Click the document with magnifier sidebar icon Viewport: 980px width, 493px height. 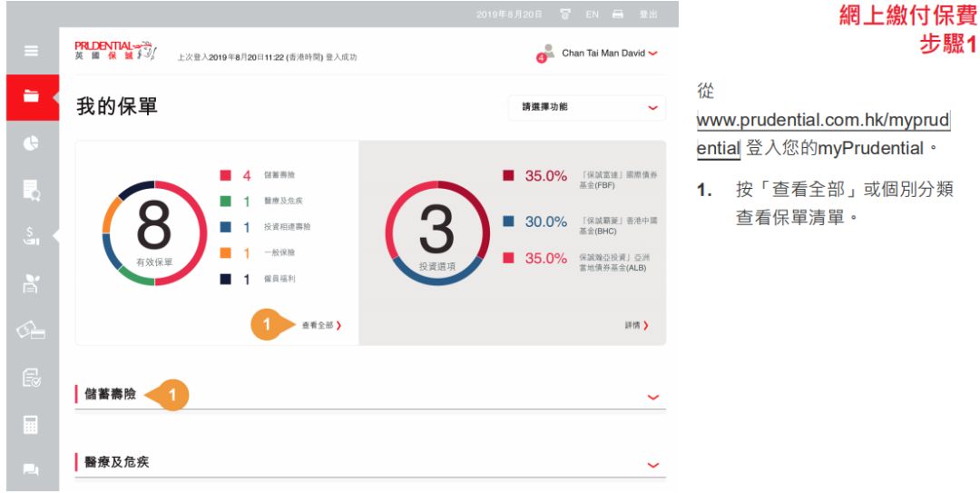31,190
